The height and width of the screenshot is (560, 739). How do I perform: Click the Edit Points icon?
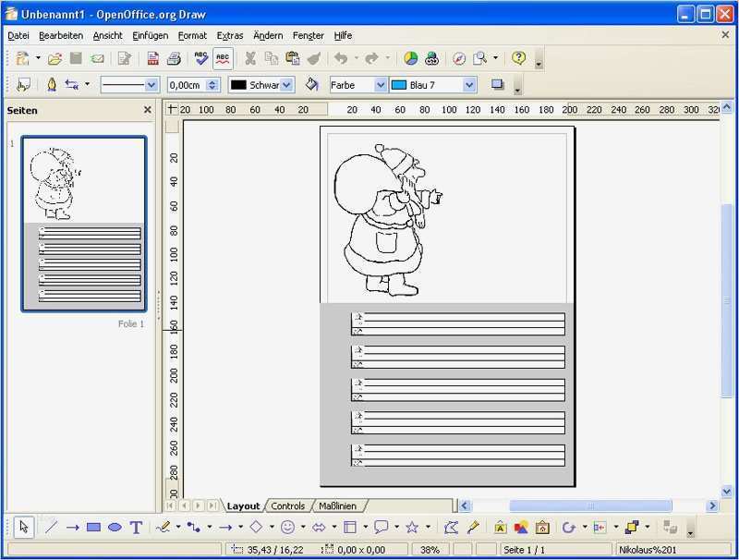click(x=449, y=527)
